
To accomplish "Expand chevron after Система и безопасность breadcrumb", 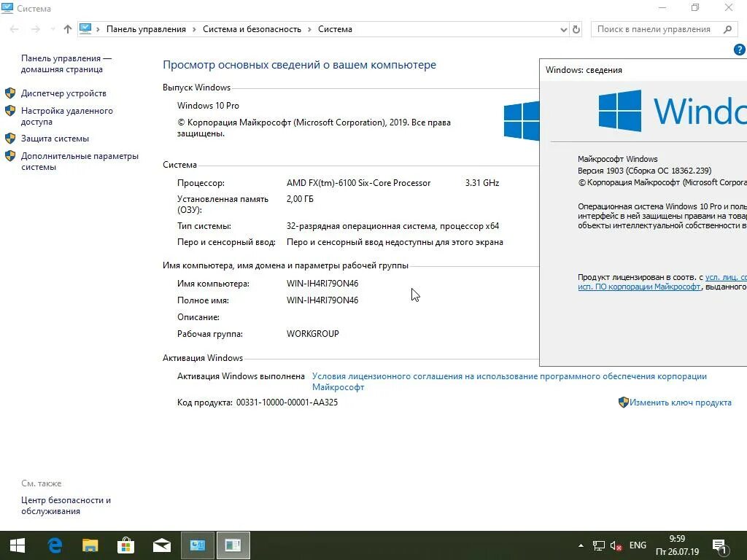I will pos(309,29).
